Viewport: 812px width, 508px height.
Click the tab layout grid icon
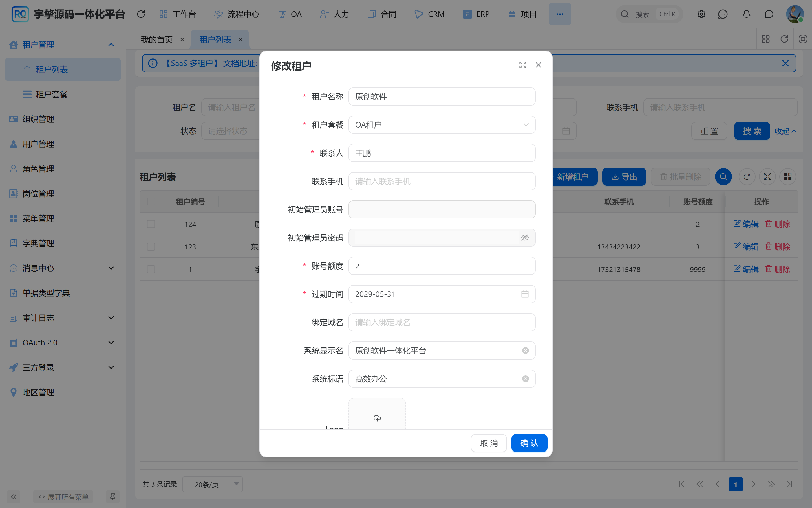coord(765,39)
